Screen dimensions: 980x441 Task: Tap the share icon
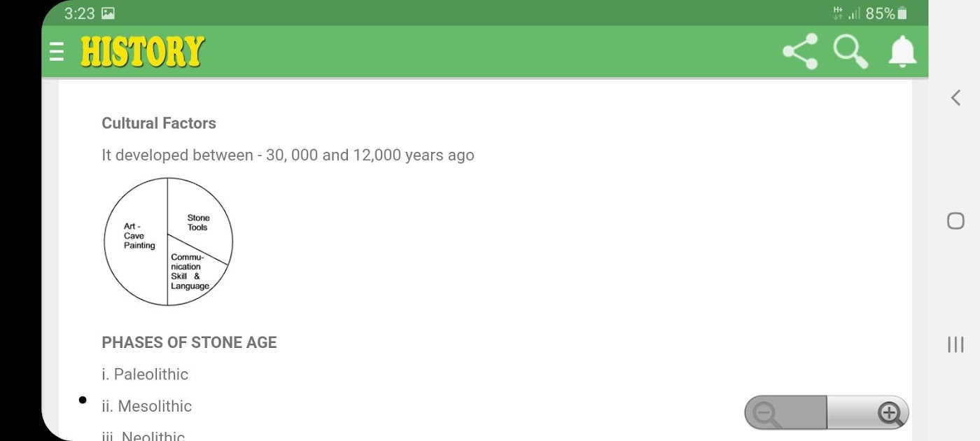(x=799, y=52)
